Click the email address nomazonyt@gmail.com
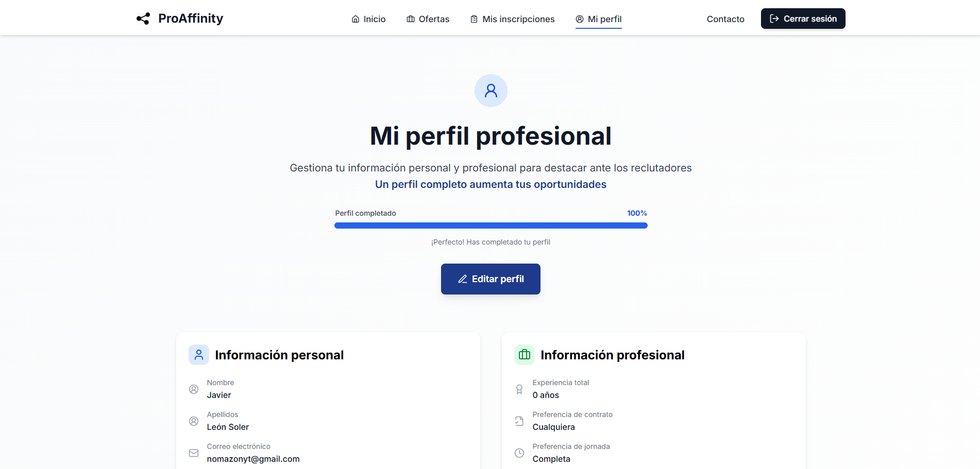Viewport: 980px width, 469px height. tap(253, 459)
